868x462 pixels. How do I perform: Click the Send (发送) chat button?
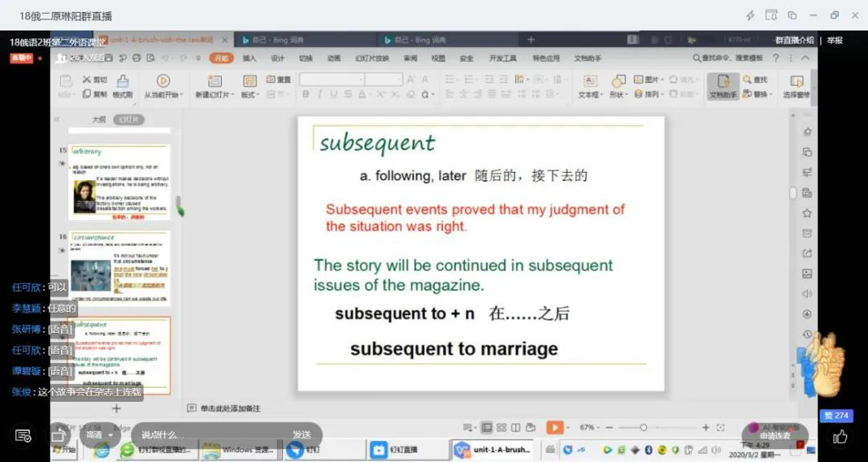click(301, 435)
